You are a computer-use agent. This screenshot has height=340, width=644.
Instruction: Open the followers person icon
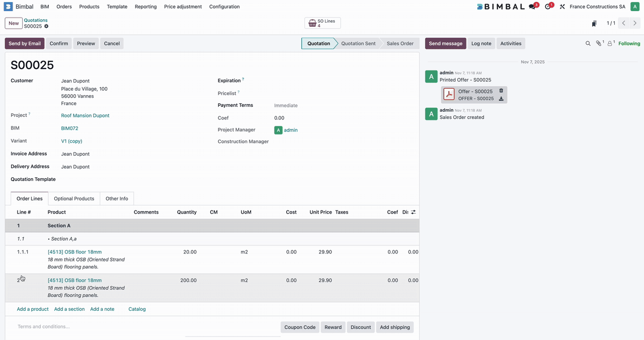(x=610, y=44)
